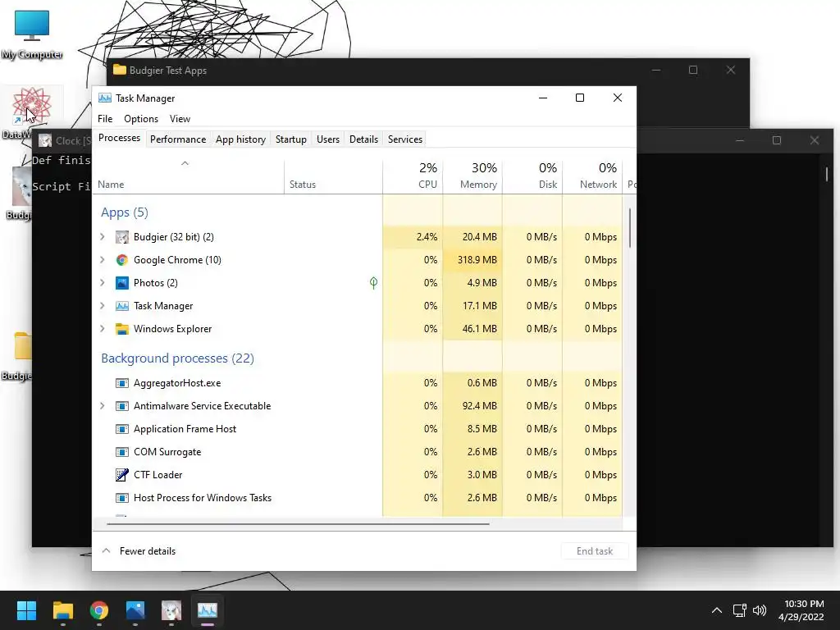Click the Application Frame Host icon
840x630 pixels.
(x=122, y=429)
